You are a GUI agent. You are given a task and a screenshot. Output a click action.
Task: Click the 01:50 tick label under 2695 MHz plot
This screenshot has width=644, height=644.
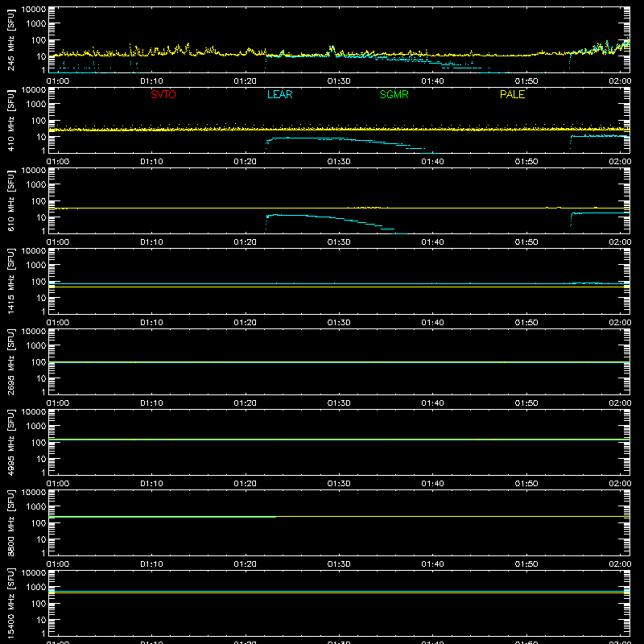pos(526,403)
